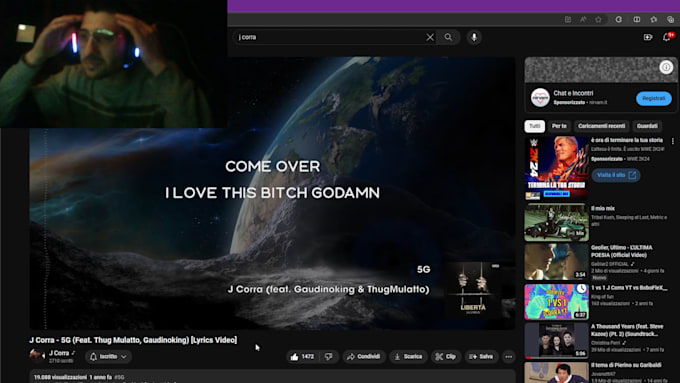This screenshot has height=383, width=680.
Task: Click the watch later clock on 1 vs 1 video
Action: [x=581, y=289]
